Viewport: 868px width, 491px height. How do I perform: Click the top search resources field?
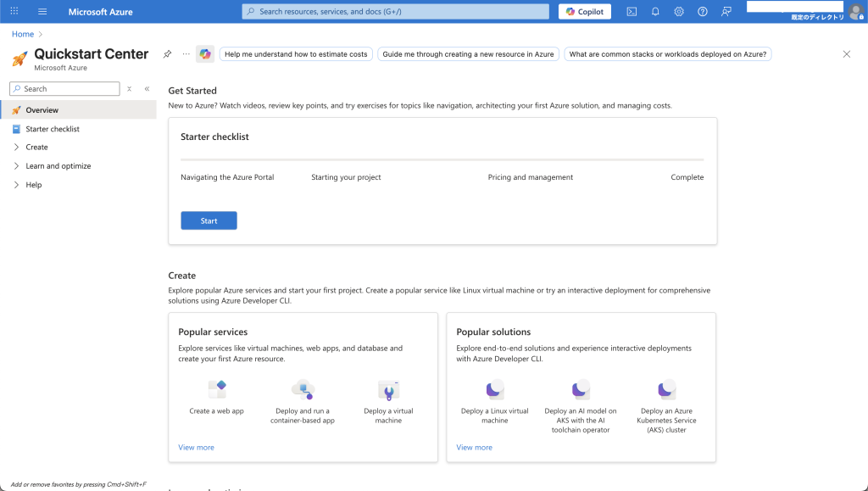pos(395,11)
